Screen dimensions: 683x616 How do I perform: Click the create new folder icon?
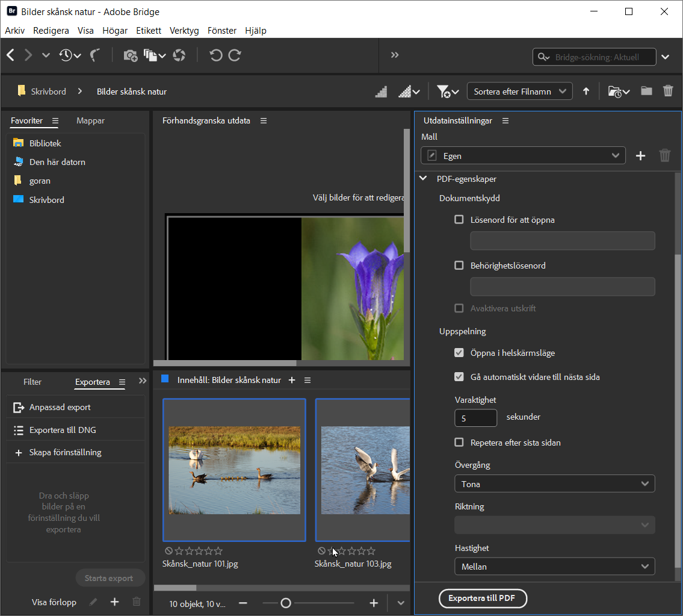pos(646,92)
